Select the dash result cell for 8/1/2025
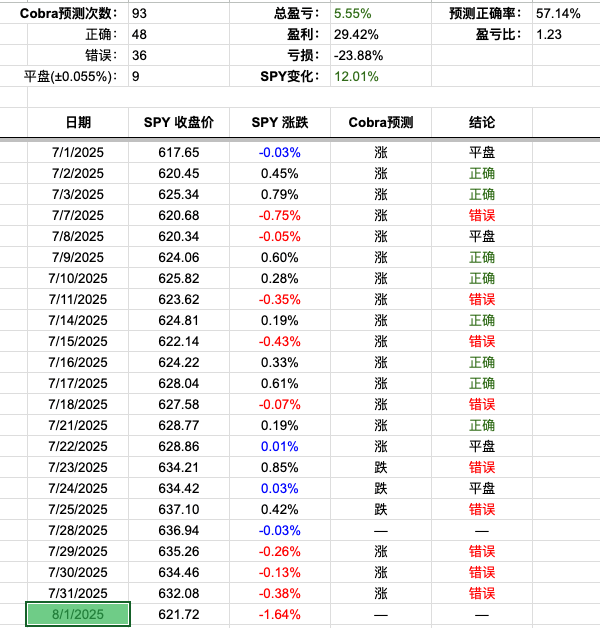The image size is (600, 628). click(482, 615)
